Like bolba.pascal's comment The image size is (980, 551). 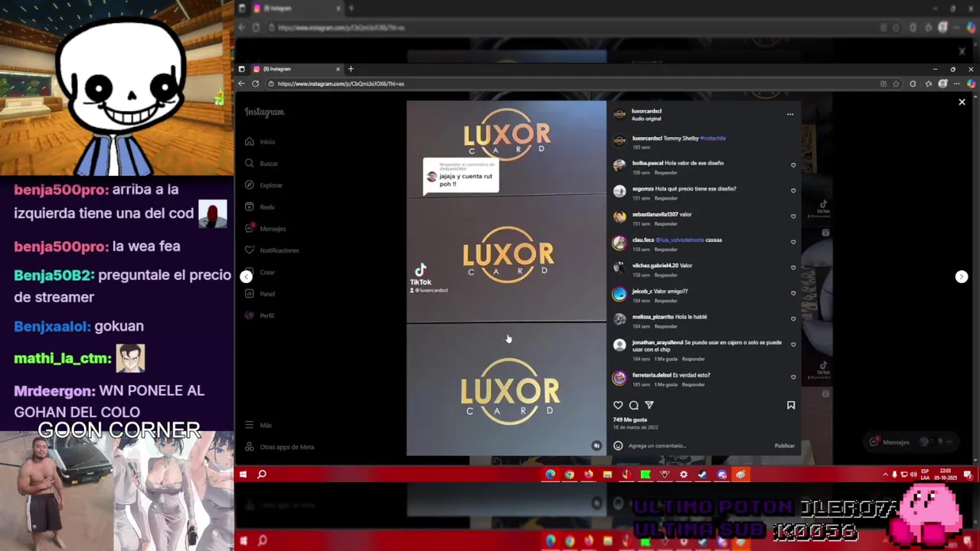[x=793, y=165]
